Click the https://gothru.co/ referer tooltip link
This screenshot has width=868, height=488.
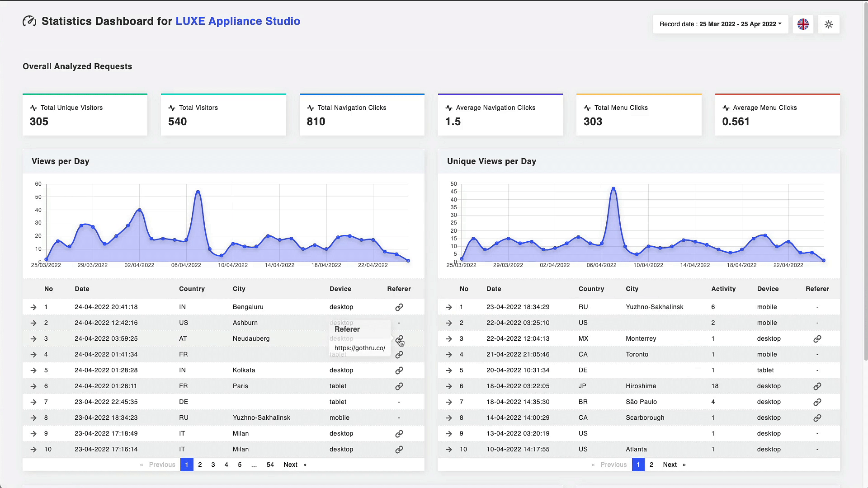click(360, 348)
